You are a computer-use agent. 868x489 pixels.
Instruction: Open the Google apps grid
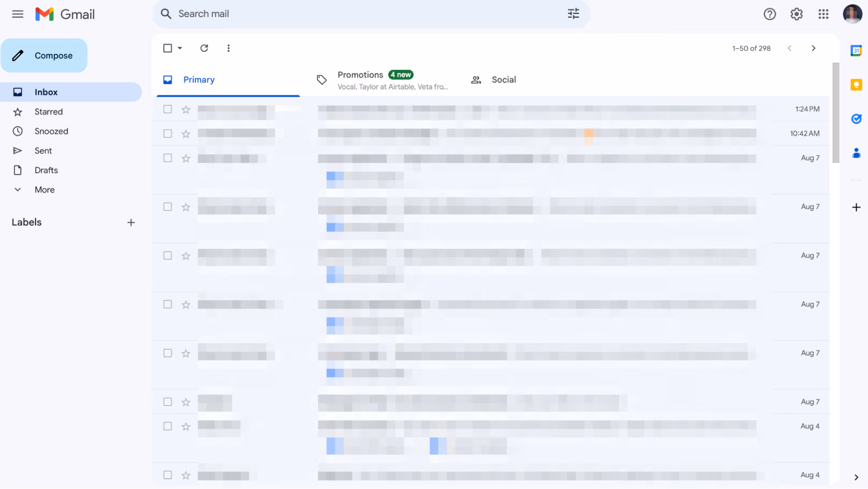click(x=823, y=14)
